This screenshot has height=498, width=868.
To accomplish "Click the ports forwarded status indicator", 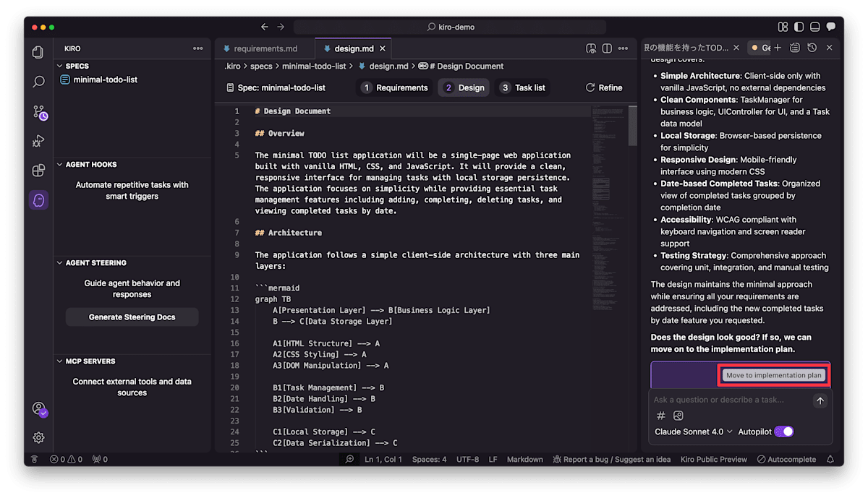I will click(100, 459).
